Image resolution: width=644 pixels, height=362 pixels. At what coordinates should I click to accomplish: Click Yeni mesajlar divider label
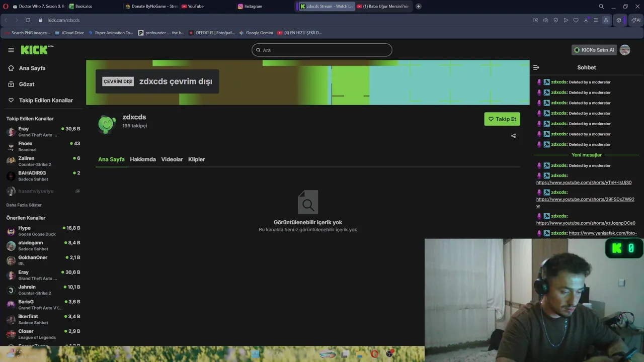point(587,155)
